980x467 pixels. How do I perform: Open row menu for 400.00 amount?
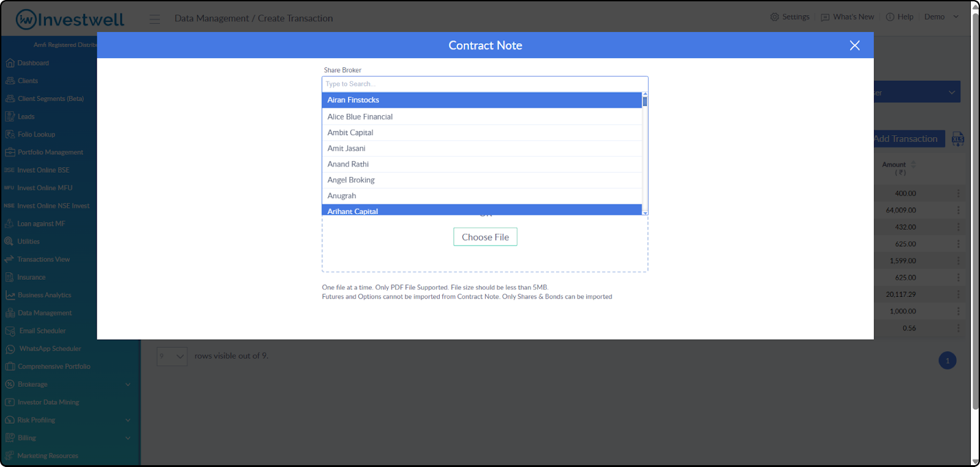click(959, 193)
